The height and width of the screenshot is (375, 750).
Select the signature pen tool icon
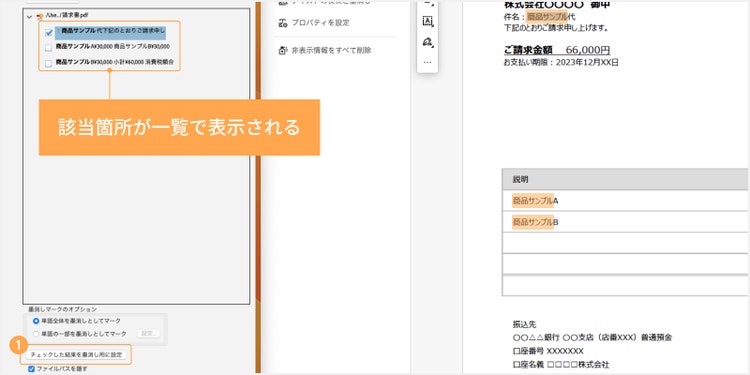(x=428, y=42)
